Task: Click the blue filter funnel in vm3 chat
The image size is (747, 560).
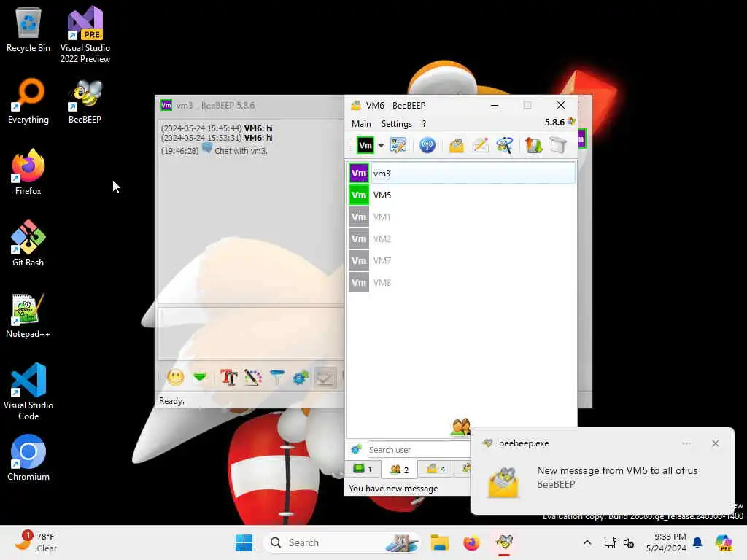Action: [276, 378]
